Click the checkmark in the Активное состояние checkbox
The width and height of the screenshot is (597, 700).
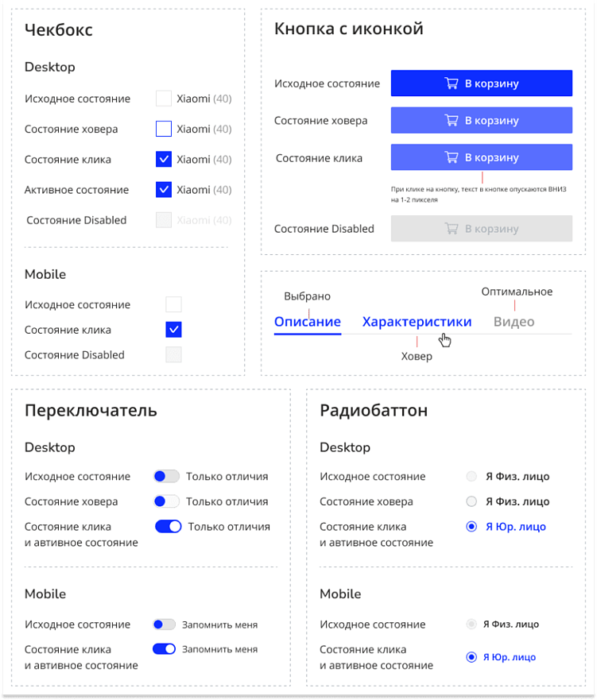pos(163,190)
